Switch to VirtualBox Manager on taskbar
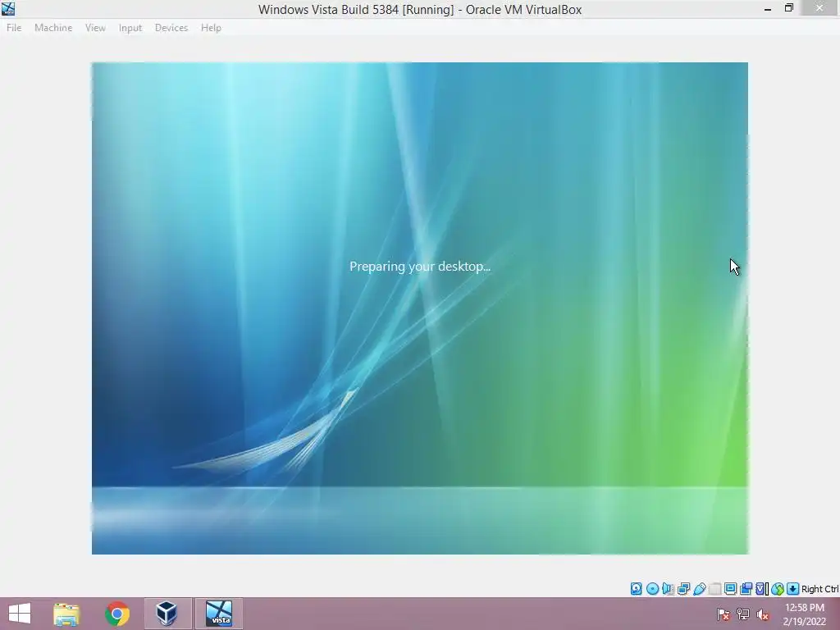840x630 pixels. pos(167,614)
